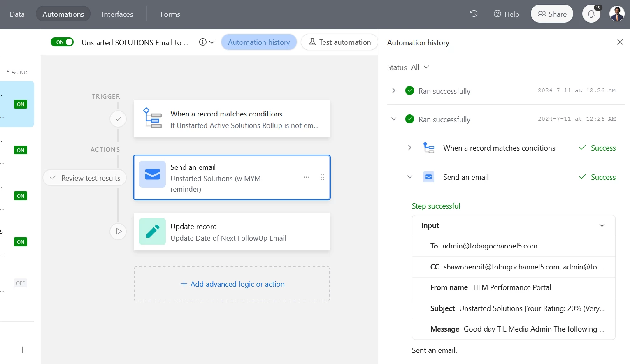
Task: Switch to the Automations tab
Action: [x=63, y=14]
